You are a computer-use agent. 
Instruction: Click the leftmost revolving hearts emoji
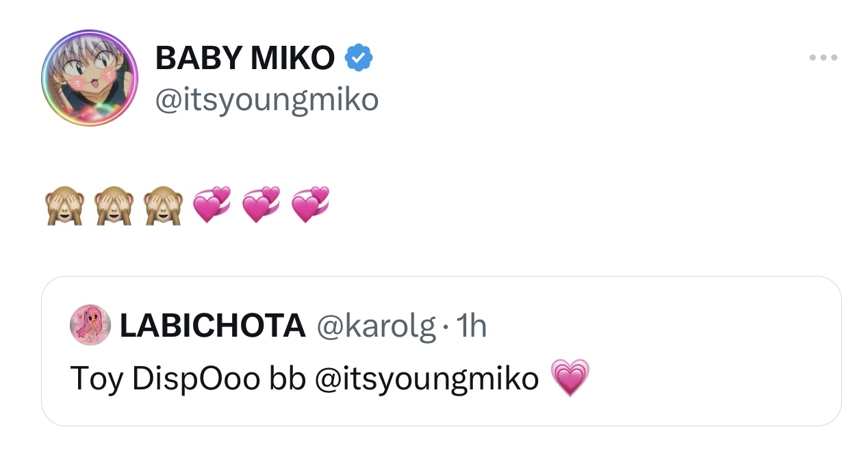tap(212, 206)
